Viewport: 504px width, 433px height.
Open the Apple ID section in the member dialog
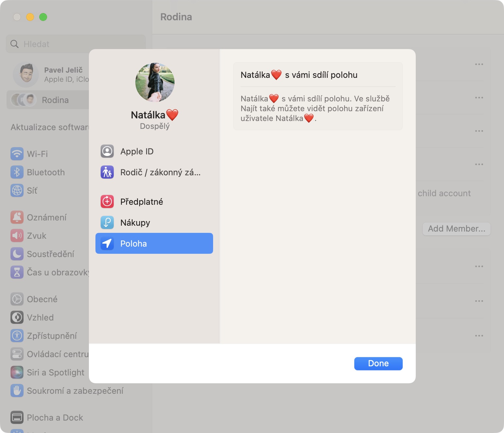154,151
